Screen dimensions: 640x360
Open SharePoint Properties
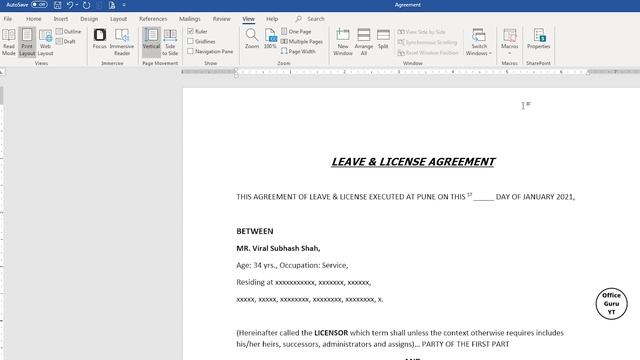(538, 39)
